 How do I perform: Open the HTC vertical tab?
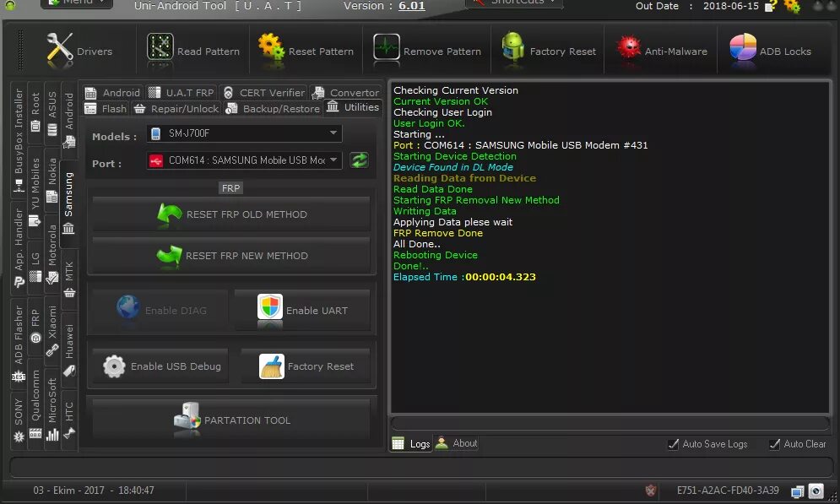pos(69,420)
